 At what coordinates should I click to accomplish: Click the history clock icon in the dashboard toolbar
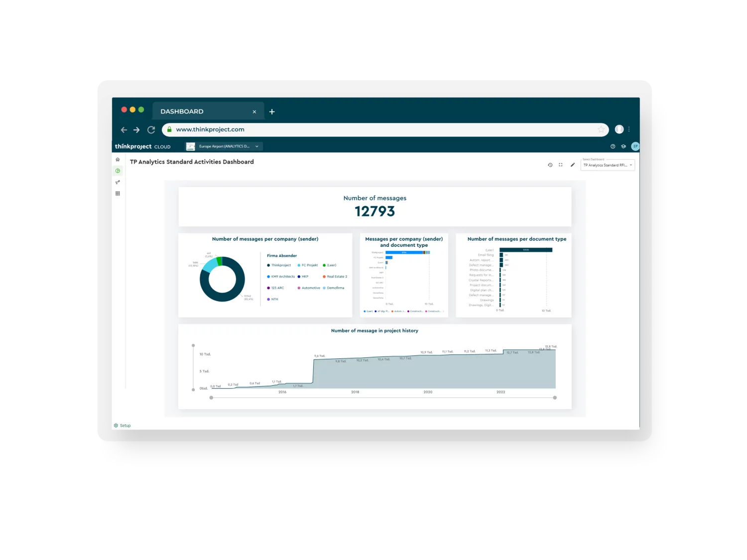click(550, 165)
